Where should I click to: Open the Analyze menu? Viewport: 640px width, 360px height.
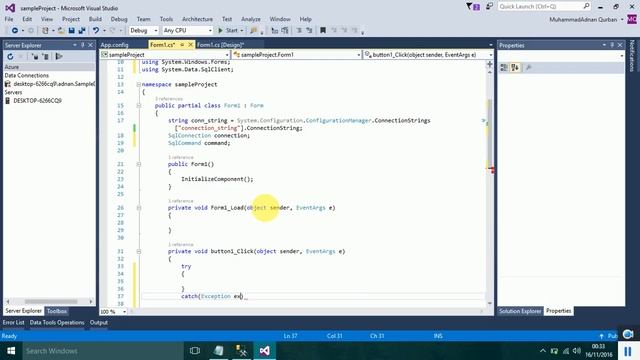251,19
